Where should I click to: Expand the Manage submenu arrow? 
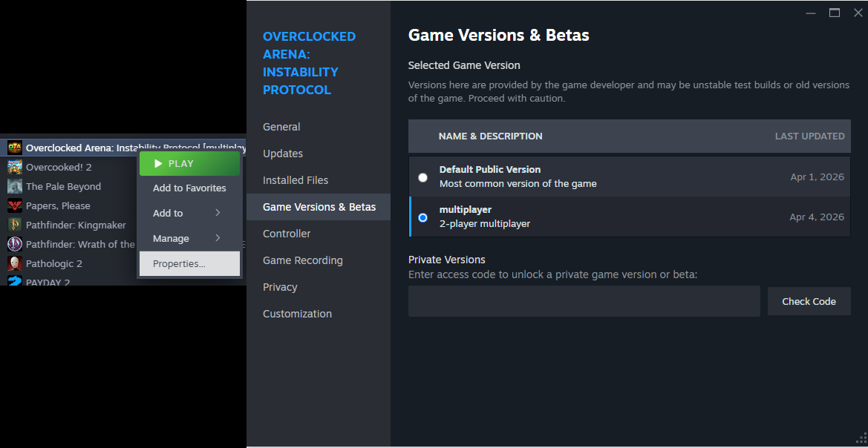[218, 238]
